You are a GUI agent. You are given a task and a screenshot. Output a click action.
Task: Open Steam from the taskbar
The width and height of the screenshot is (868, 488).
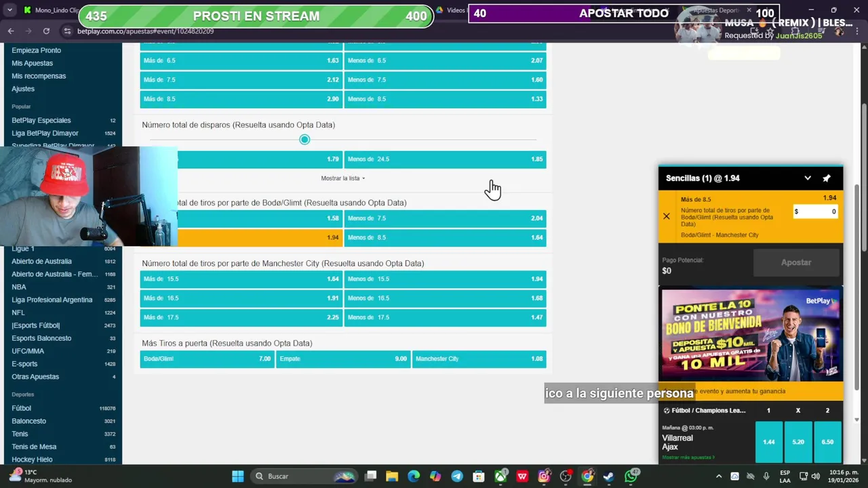609,476
